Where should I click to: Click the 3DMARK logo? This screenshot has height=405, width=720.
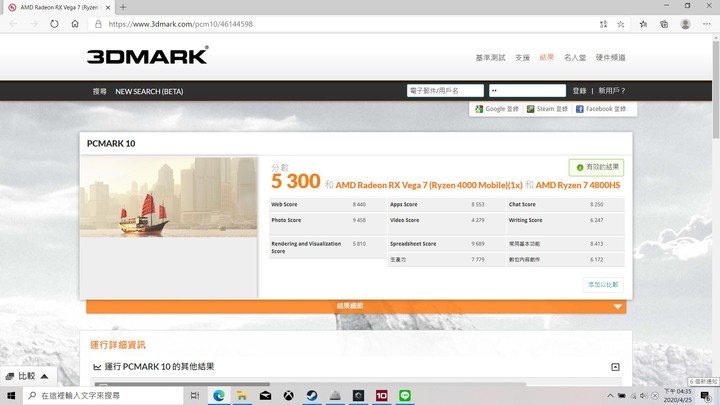147,55
